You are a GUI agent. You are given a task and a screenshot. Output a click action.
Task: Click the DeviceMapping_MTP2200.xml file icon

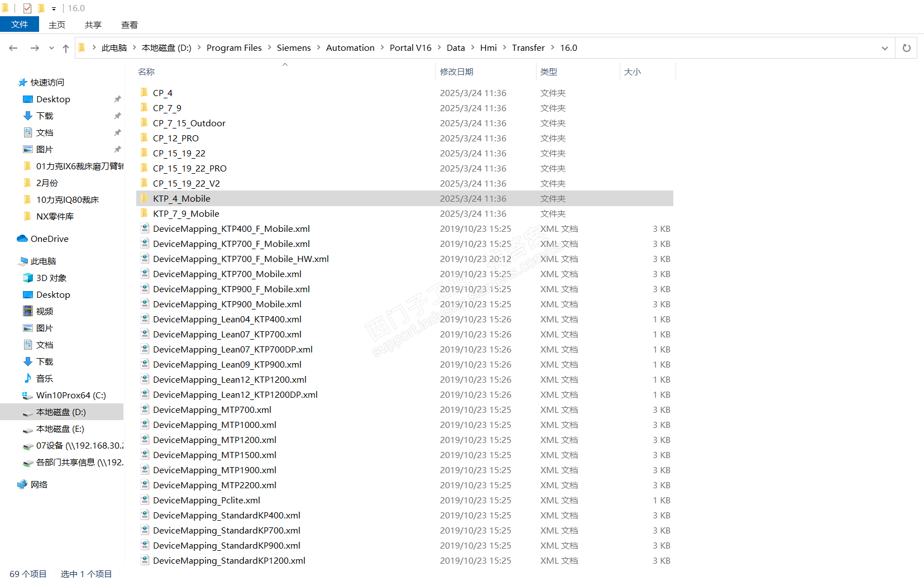[x=145, y=485]
